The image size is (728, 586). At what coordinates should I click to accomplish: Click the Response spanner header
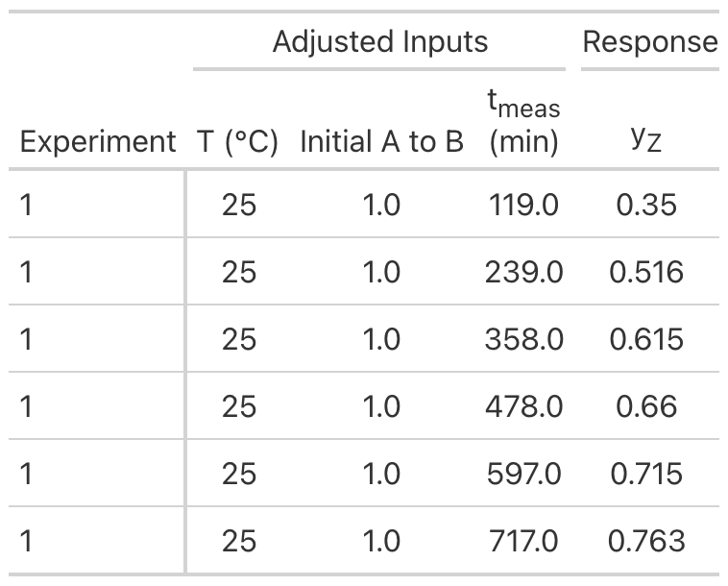(650, 42)
